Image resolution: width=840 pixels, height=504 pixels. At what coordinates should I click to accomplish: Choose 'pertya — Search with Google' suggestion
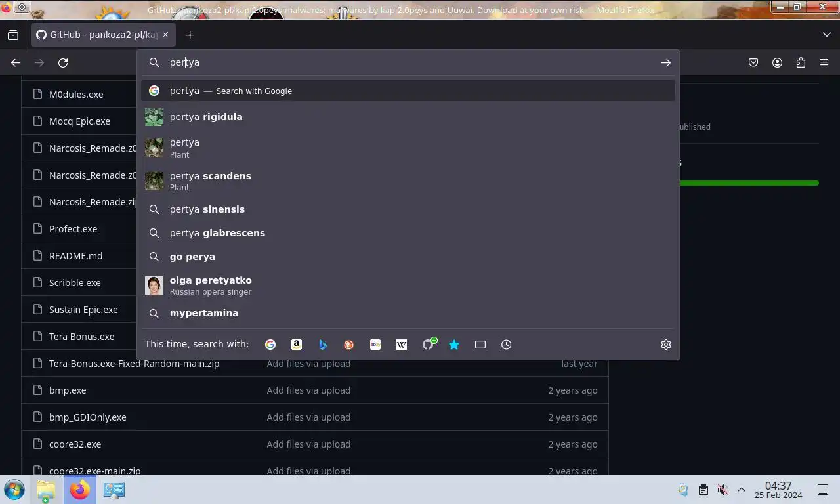408,91
